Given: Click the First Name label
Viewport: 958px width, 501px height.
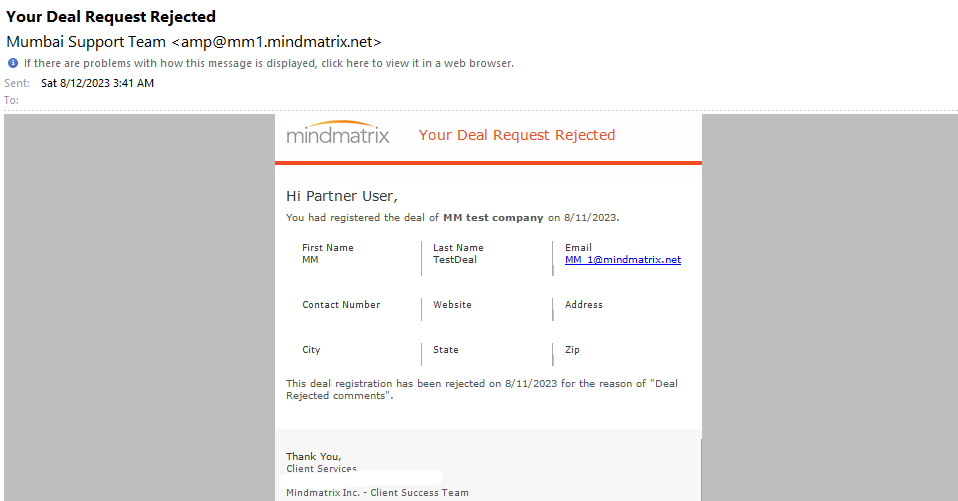Looking at the screenshot, I should click(x=327, y=247).
